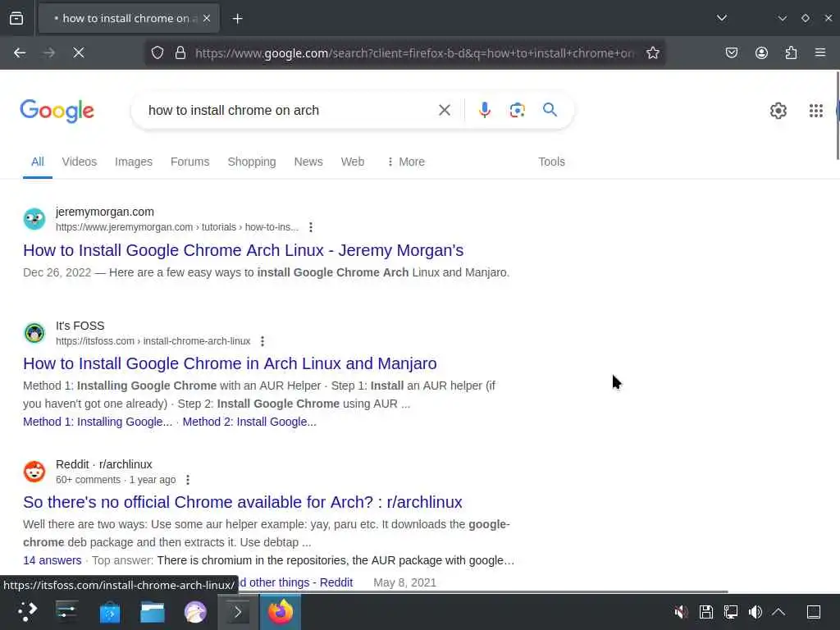The width and height of the screenshot is (840, 630).
Task: Open the KDE application launcher
Action: click(x=27, y=612)
